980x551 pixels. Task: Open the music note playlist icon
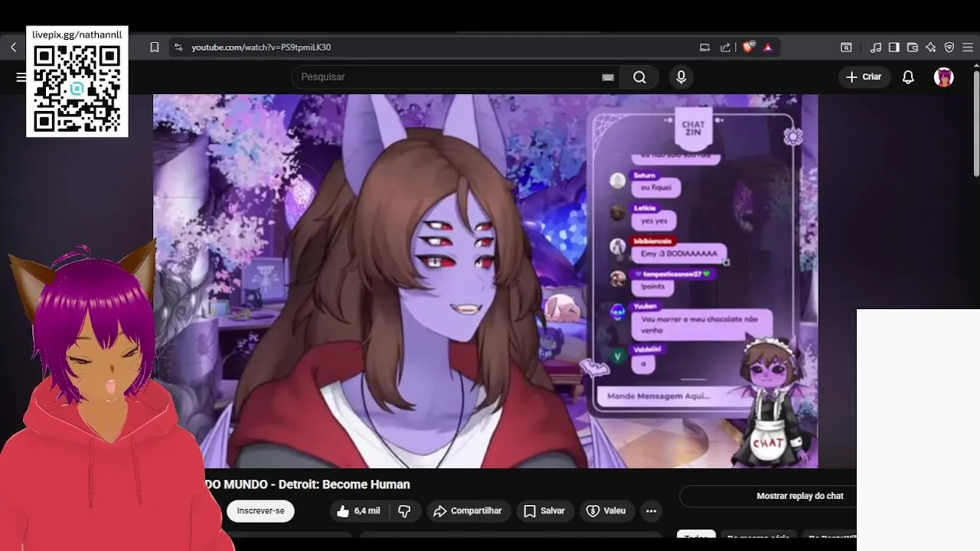pyautogui.click(x=876, y=47)
